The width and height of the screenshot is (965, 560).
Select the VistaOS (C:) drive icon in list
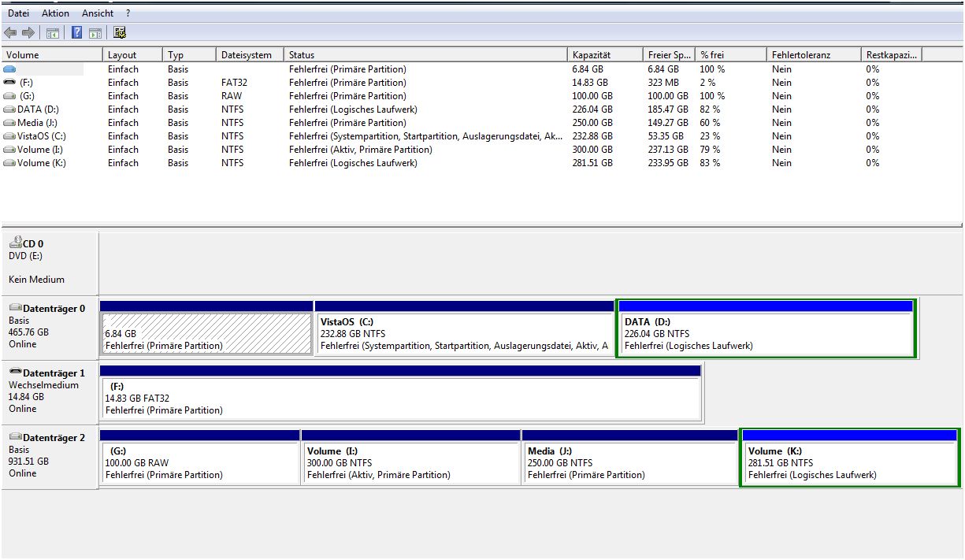click(9, 136)
